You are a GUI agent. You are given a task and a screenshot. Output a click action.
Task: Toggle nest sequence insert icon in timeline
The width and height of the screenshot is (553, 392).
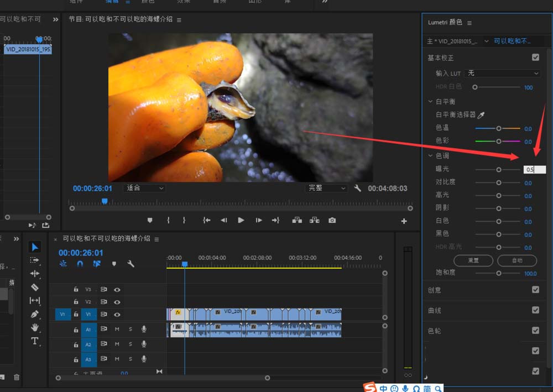coord(63,264)
